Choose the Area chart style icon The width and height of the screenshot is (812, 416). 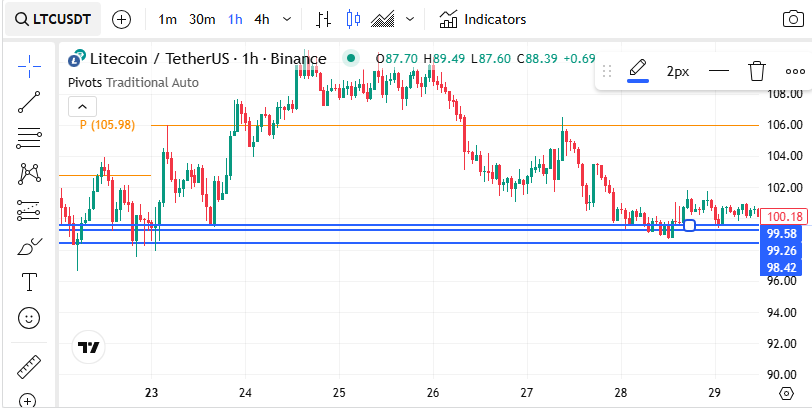click(x=383, y=20)
